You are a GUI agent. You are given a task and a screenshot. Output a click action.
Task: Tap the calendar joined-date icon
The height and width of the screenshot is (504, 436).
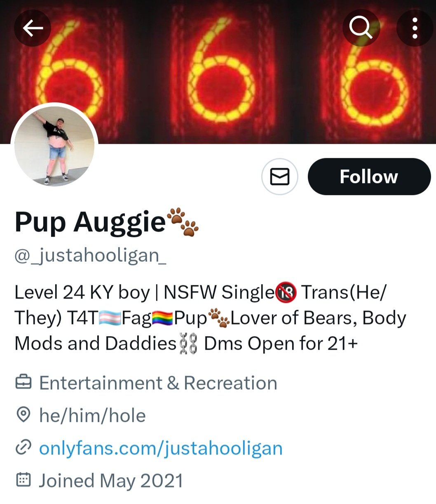click(x=23, y=480)
